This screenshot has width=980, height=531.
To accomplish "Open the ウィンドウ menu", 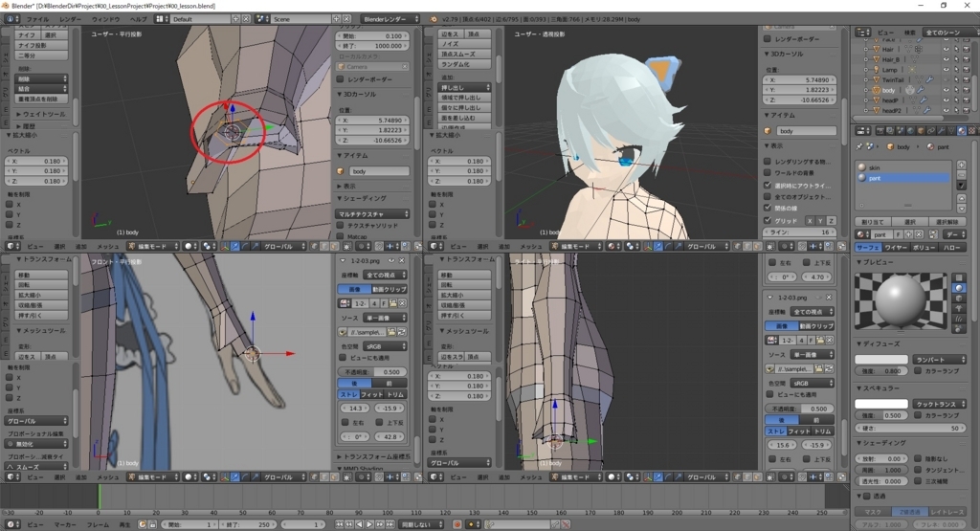I will click(x=105, y=19).
